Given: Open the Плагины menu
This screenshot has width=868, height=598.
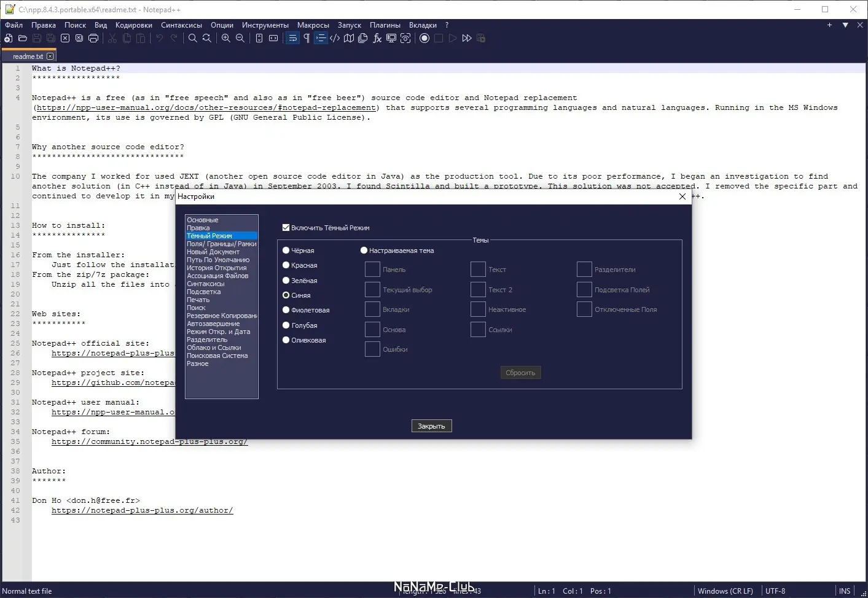Looking at the screenshot, I should click(x=385, y=25).
